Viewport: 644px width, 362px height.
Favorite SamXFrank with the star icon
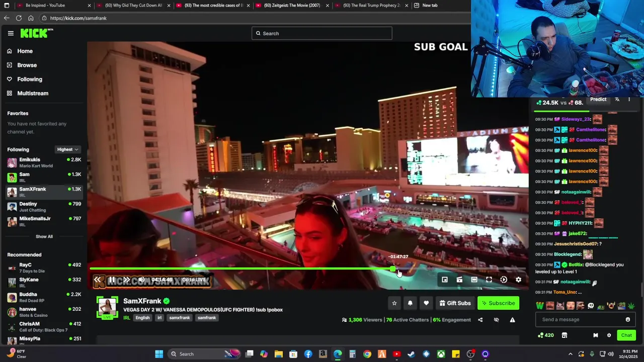pyautogui.click(x=394, y=303)
